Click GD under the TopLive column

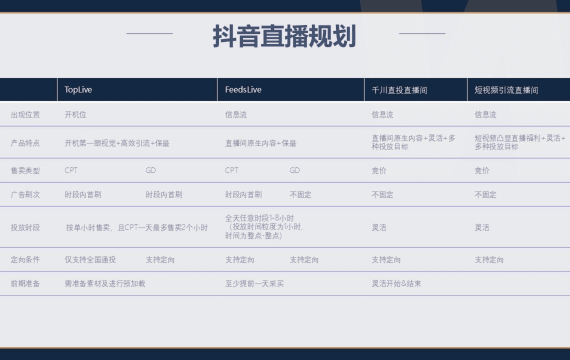coord(151,170)
